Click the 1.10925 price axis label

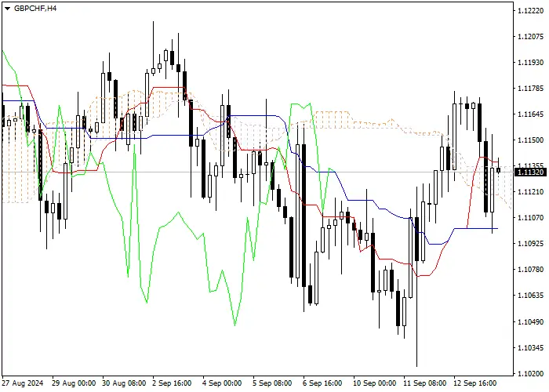point(530,244)
